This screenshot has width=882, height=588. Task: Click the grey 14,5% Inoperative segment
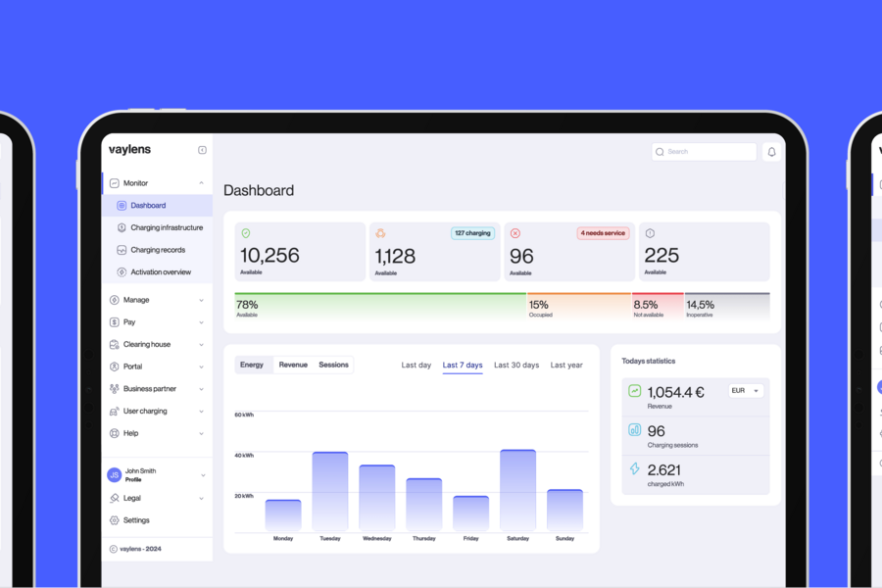(727, 307)
